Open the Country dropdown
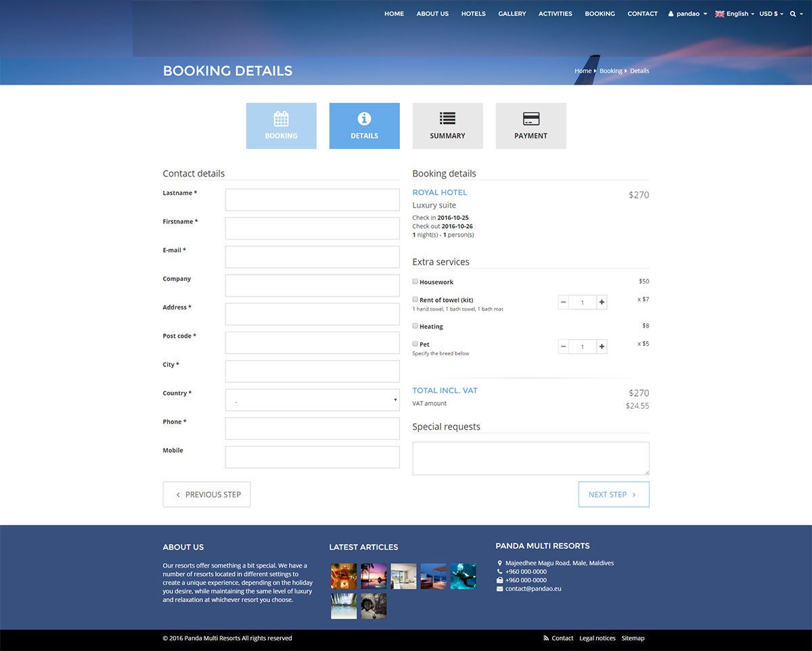Viewport: 812px width, 651px height. click(x=313, y=400)
